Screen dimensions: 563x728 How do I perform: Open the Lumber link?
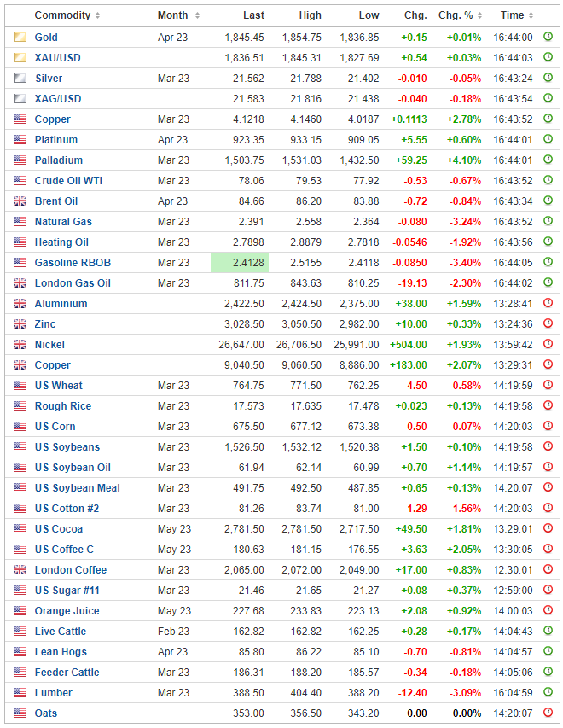coord(54,693)
